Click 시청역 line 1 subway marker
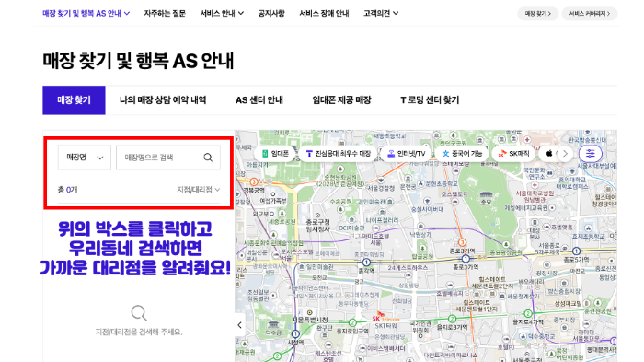 point(295,333)
